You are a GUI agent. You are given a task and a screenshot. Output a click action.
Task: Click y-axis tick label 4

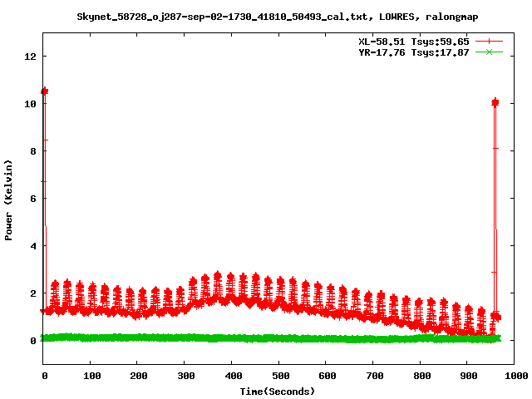coord(33,246)
